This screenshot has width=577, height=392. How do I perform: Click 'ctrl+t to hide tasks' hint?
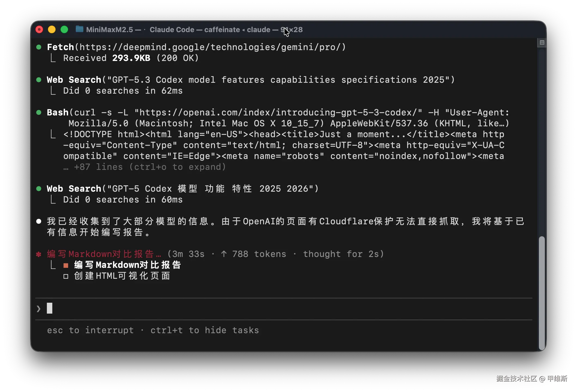(x=205, y=330)
